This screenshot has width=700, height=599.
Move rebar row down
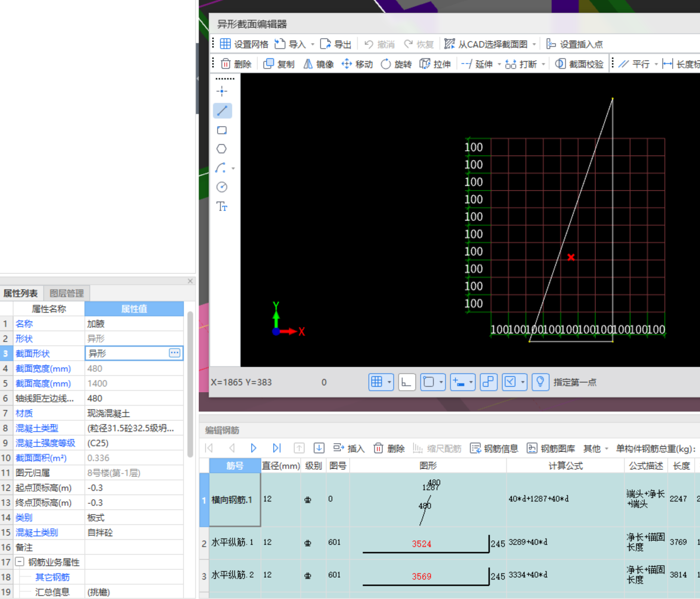click(319, 448)
